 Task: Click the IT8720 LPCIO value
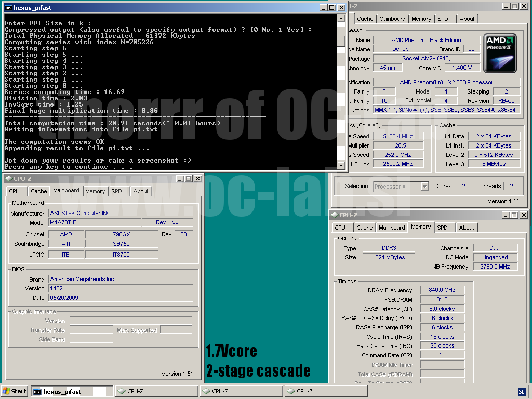click(x=122, y=255)
